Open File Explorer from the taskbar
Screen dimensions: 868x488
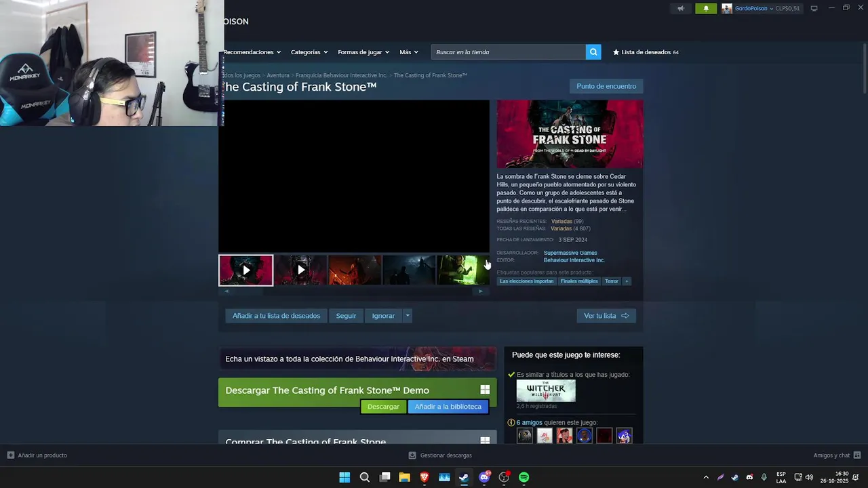405,477
